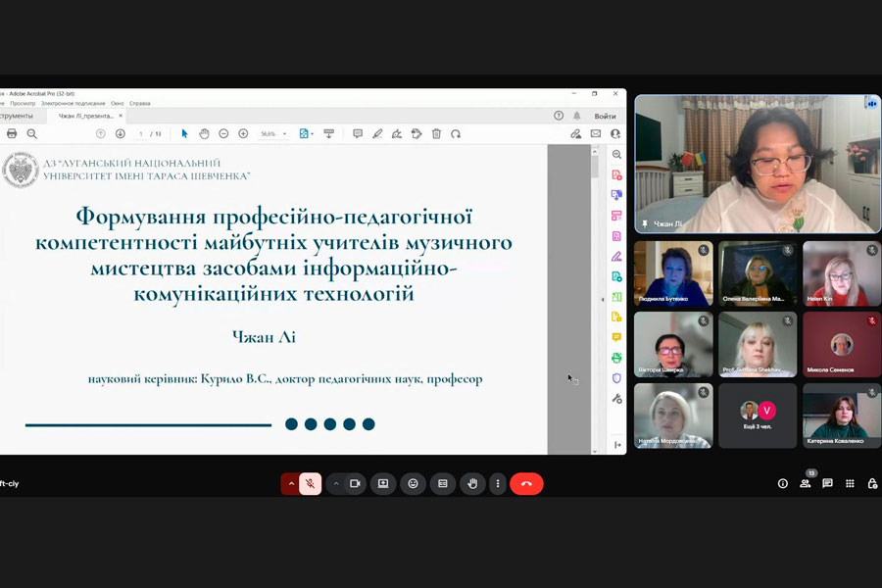This screenshot has width=882, height=588.
Task: Unmute the microphone in Meet
Action: [310, 483]
